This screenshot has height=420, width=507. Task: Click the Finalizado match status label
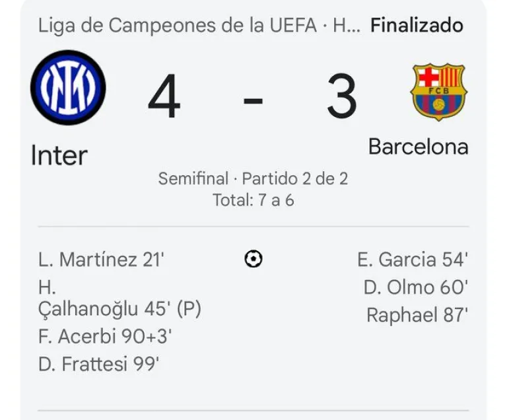click(x=417, y=26)
